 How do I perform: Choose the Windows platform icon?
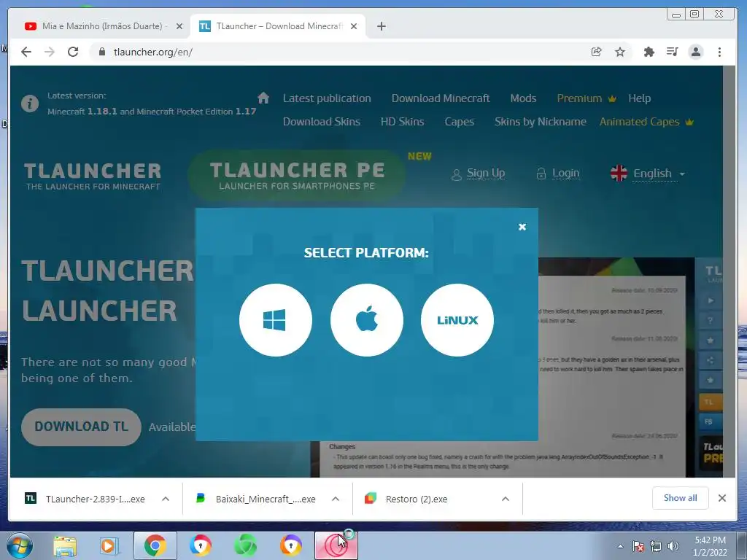click(275, 320)
